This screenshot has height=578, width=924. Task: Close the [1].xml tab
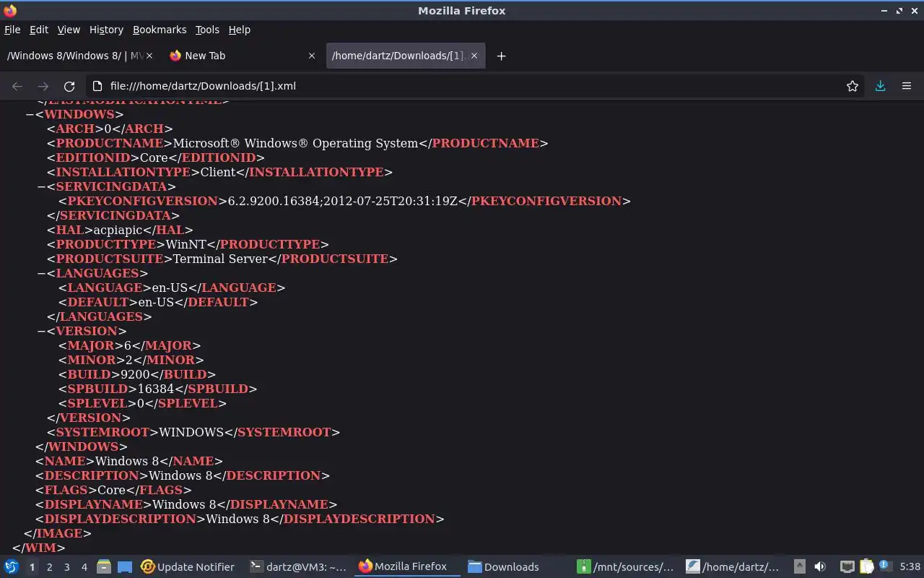pos(474,56)
